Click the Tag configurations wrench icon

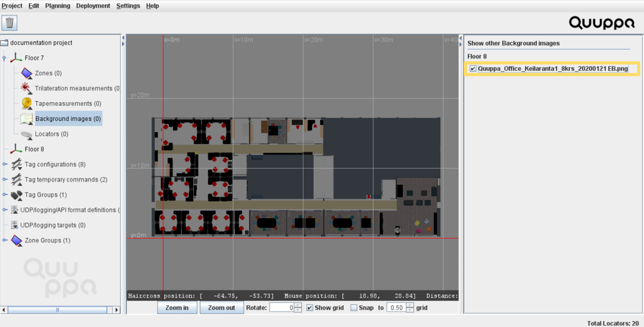17,165
